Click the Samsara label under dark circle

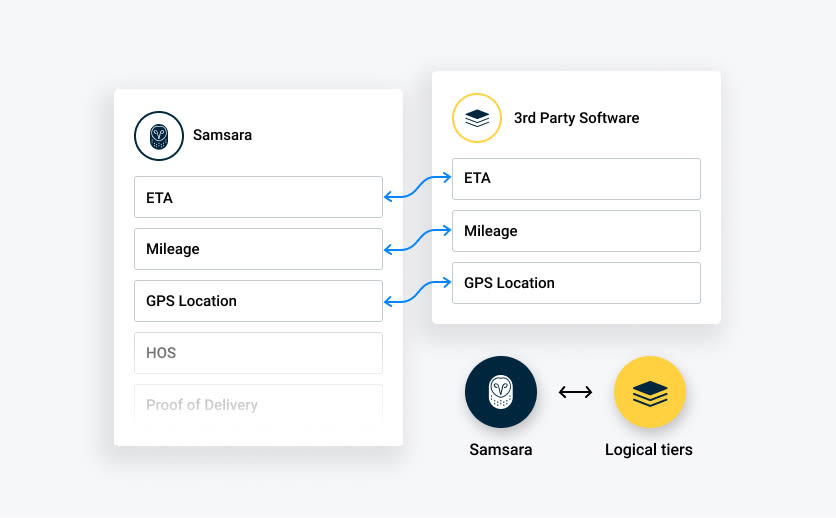pyautogui.click(x=501, y=450)
